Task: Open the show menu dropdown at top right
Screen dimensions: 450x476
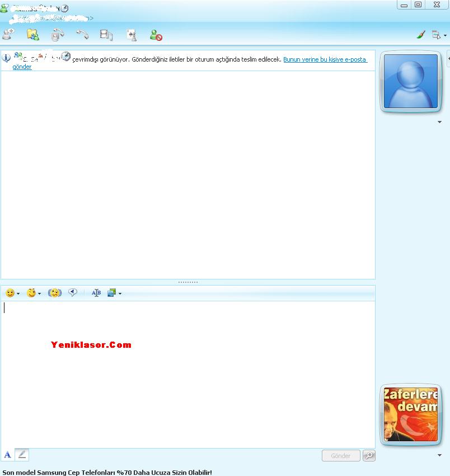Action: (439, 35)
